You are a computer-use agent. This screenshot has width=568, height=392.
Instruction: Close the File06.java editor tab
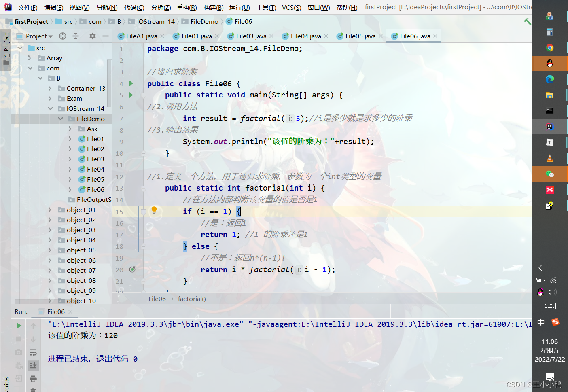(x=435, y=36)
